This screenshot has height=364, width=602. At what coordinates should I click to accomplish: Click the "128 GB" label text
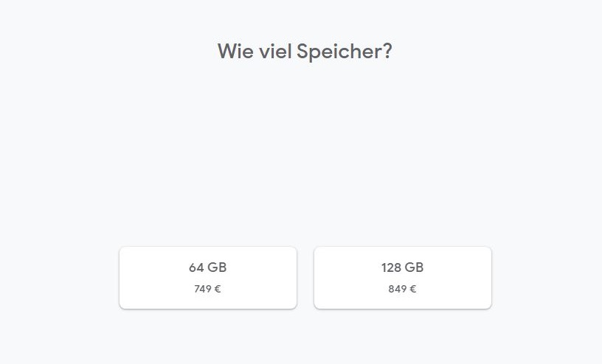(x=402, y=267)
